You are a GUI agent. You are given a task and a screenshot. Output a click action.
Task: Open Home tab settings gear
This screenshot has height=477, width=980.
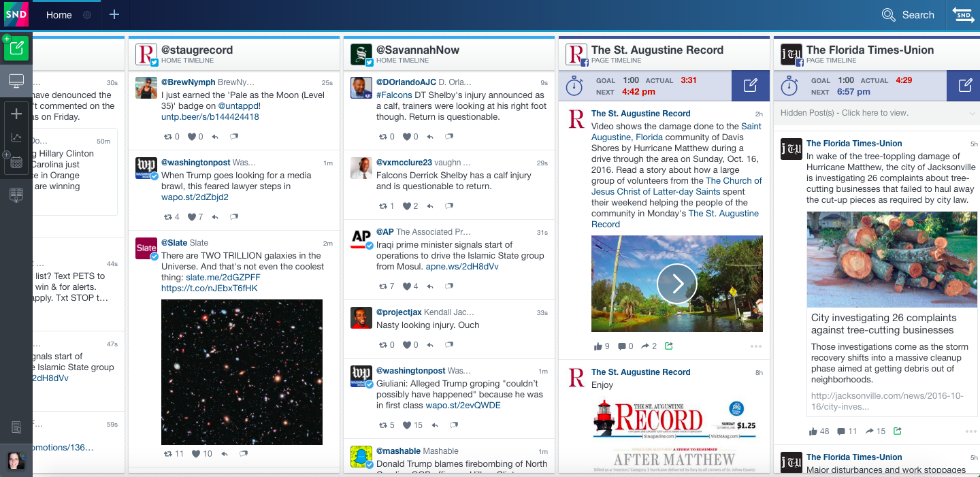[87, 15]
